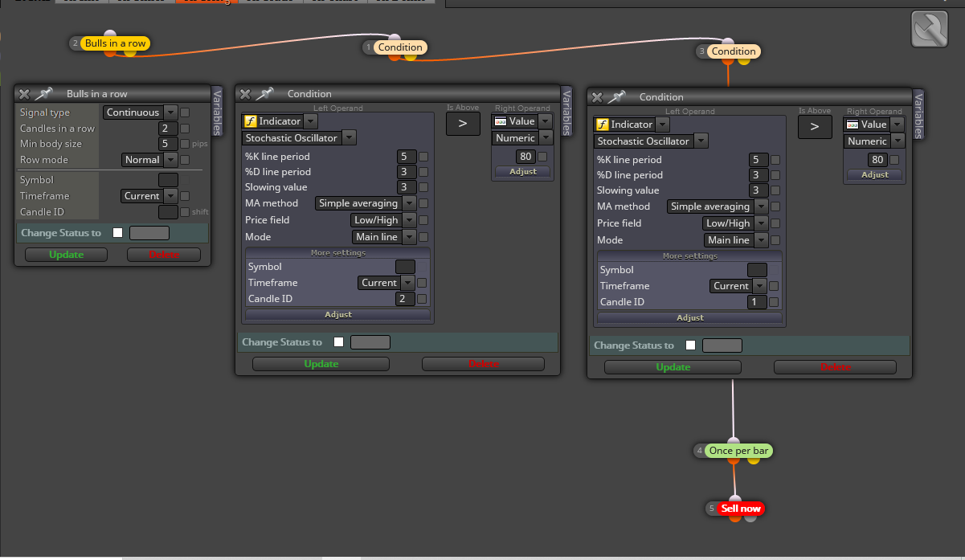Close the right Condition panel
The height and width of the screenshot is (560, 965).
click(x=597, y=97)
